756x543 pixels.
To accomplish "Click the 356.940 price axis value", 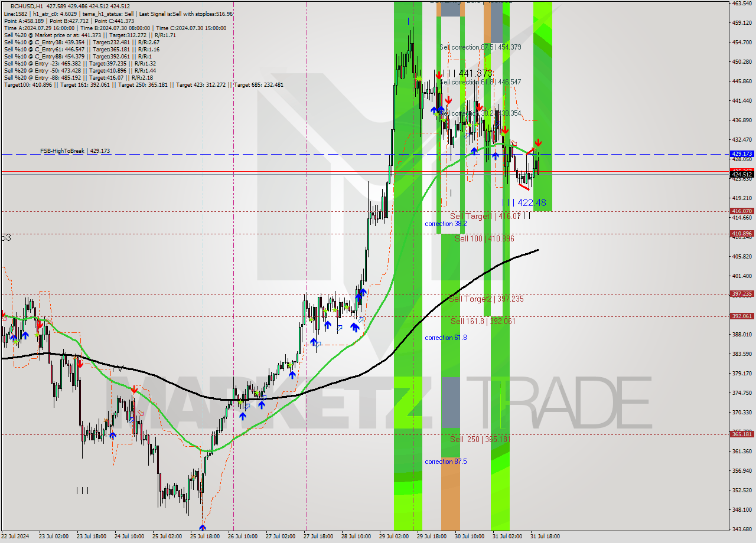I will pos(742,470).
